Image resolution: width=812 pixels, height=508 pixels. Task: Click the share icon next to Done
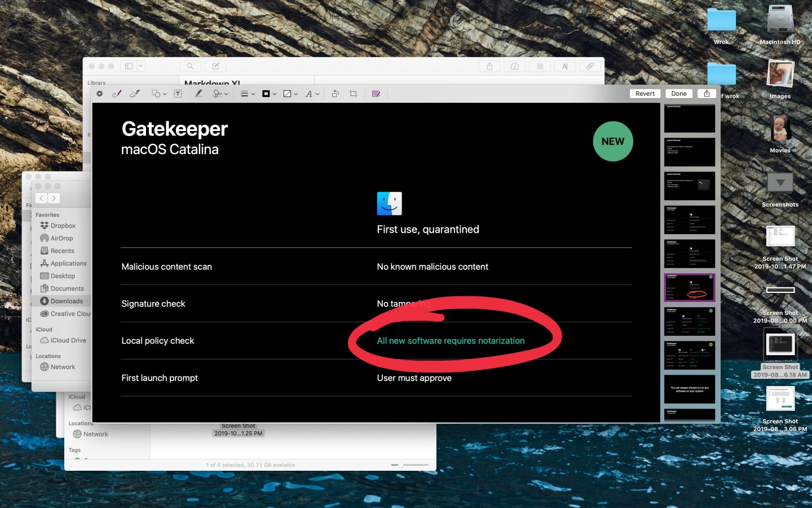point(707,93)
